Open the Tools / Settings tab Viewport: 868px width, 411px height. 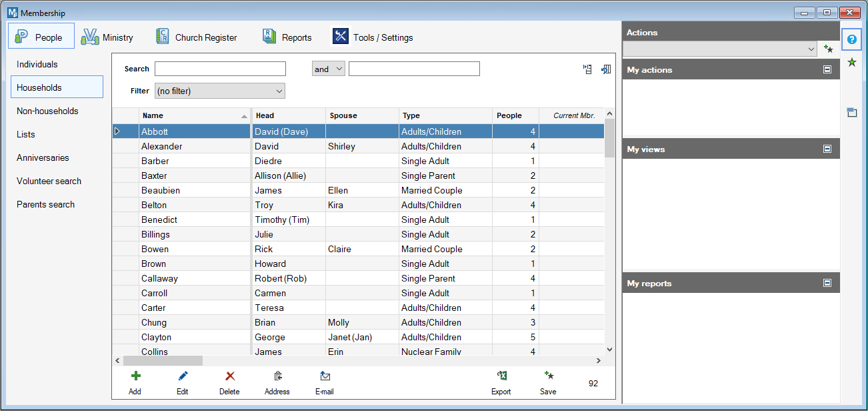(373, 37)
